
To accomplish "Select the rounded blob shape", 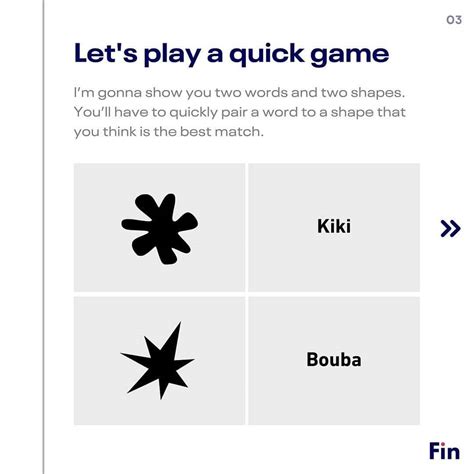I will click(159, 227).
